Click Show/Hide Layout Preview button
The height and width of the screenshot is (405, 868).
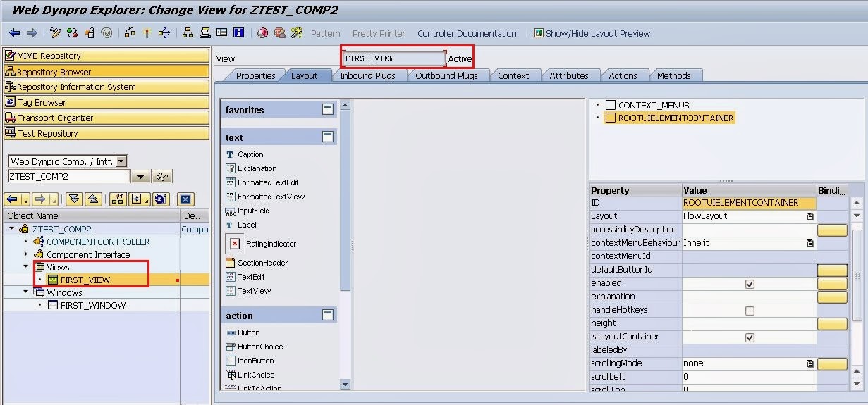[592, 33]
